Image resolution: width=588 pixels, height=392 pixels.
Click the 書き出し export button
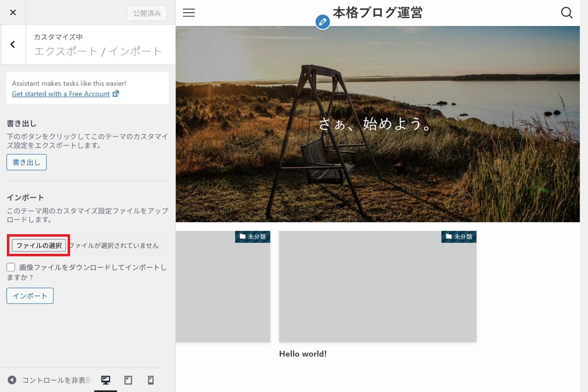[x=26, y=162]
